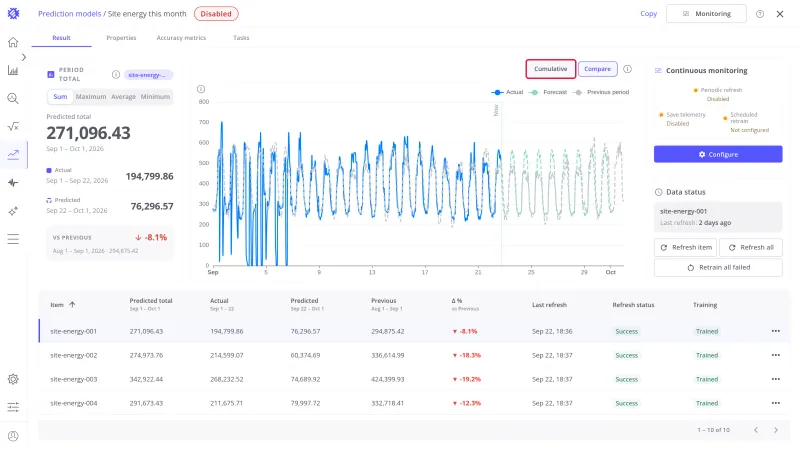Click the Retrain all failed button
The height and width of the screenshot is (450, 800).
click(x=718, y=267)
